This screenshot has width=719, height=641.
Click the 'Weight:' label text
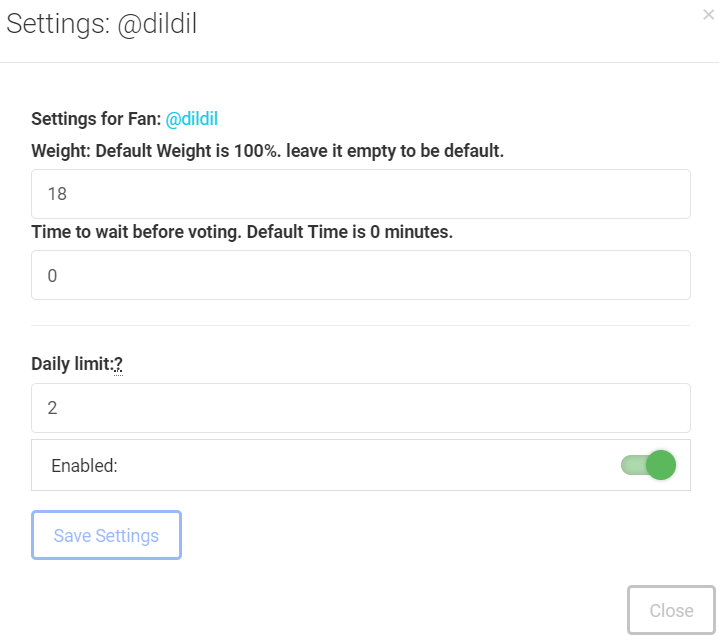click(60, 151)
